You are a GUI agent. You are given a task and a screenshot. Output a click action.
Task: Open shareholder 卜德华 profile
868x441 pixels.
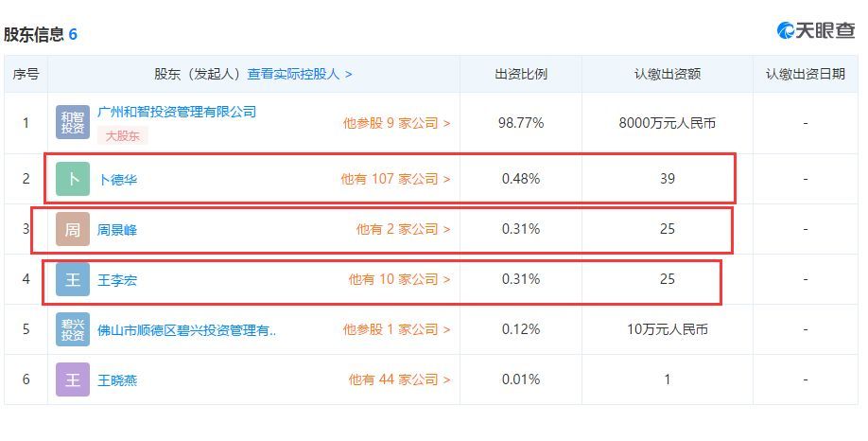[x=117, y=180]
